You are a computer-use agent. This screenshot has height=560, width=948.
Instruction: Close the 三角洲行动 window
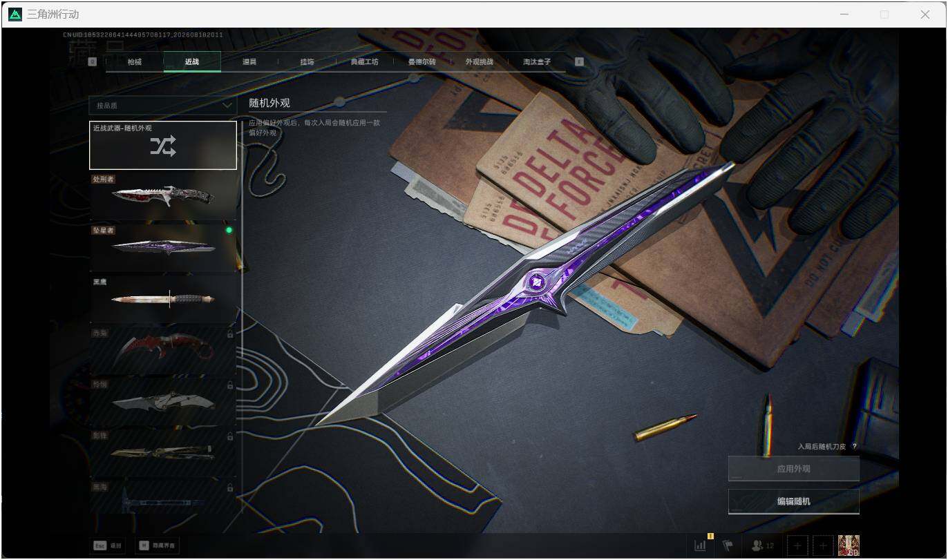pos(925,15)
